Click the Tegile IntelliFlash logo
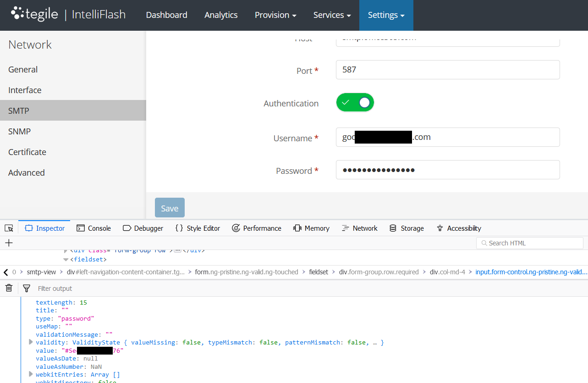 pyautogui.click(x=68, y=14)
